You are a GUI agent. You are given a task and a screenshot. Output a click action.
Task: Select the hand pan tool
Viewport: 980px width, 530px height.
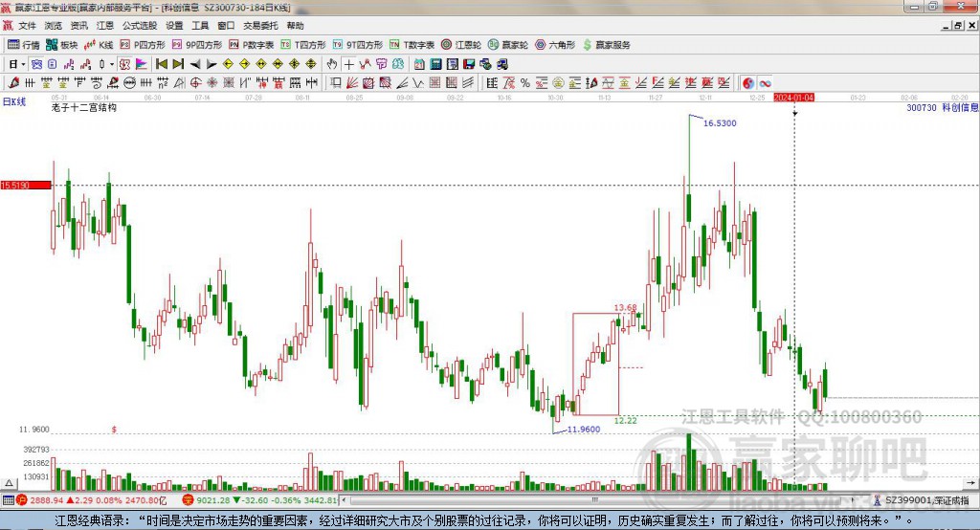tap(332, 64)
